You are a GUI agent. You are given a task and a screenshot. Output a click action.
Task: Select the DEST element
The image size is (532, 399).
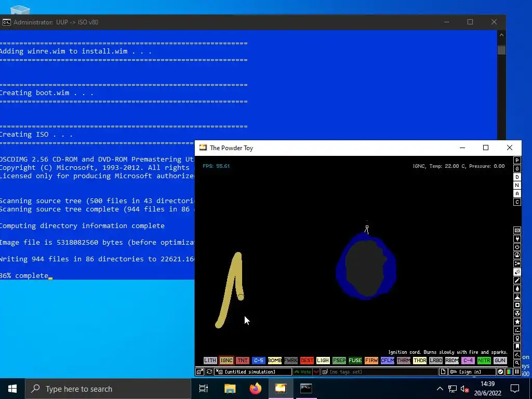(x=307, y=361)
